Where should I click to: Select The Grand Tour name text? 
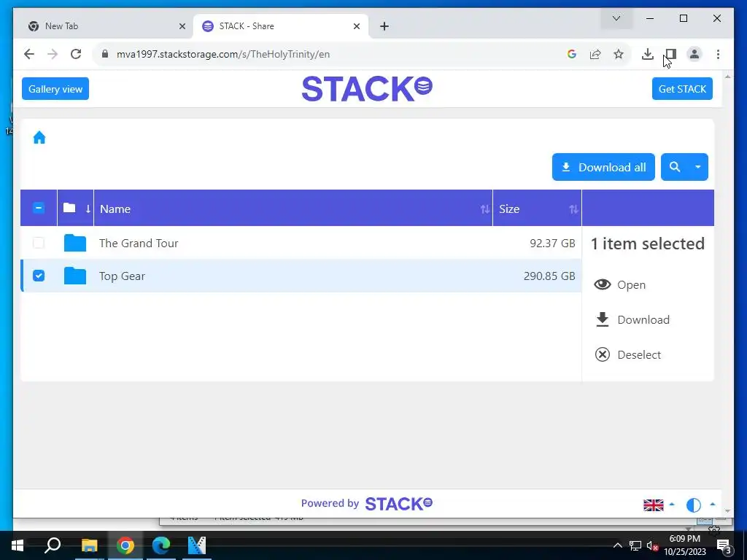[139, 244]
